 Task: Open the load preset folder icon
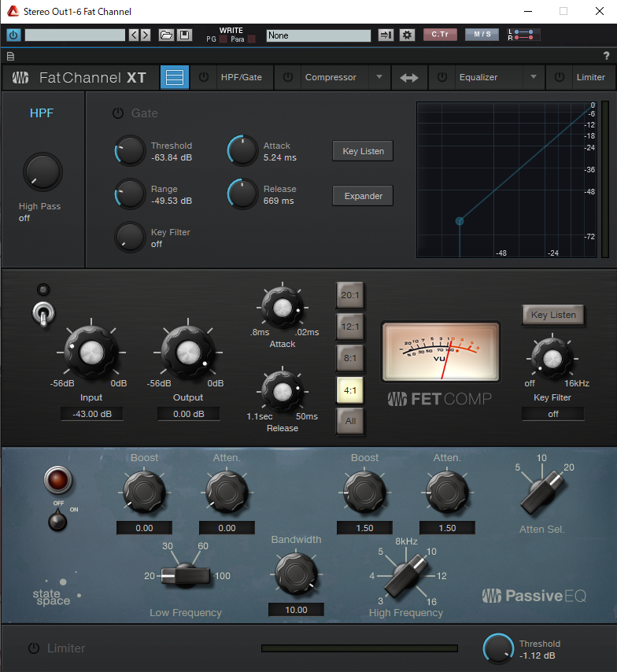pyautogui.click(x=166, y=35)
